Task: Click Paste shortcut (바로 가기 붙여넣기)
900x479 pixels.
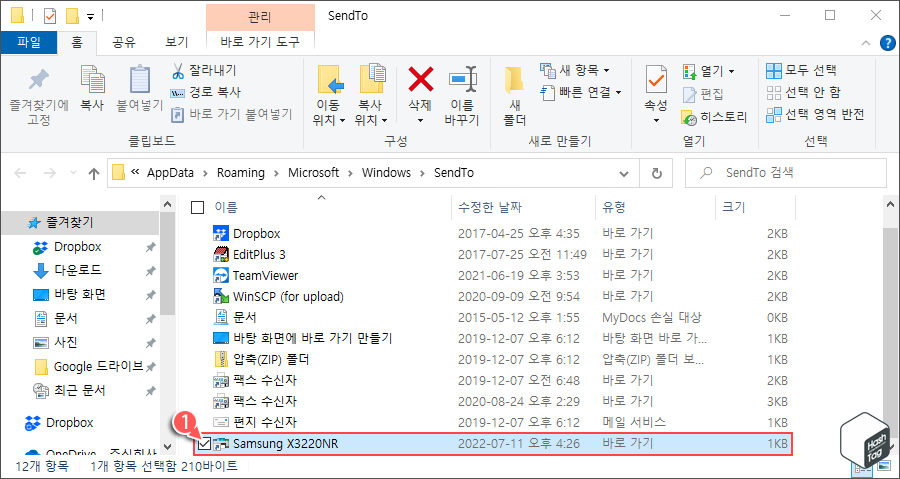Action: (x=232, y=114)
